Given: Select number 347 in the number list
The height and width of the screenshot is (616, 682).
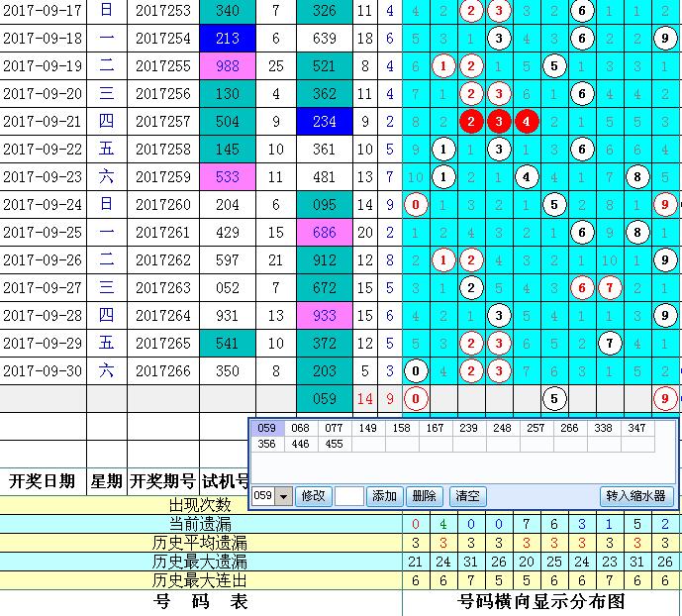Looking at the screenshot, I should 636,429.
